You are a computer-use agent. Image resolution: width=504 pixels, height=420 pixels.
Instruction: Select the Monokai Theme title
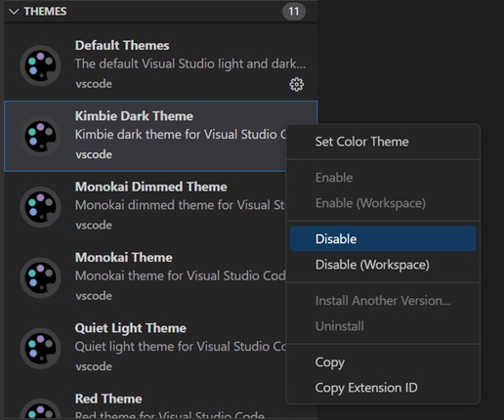click(124, 257)
